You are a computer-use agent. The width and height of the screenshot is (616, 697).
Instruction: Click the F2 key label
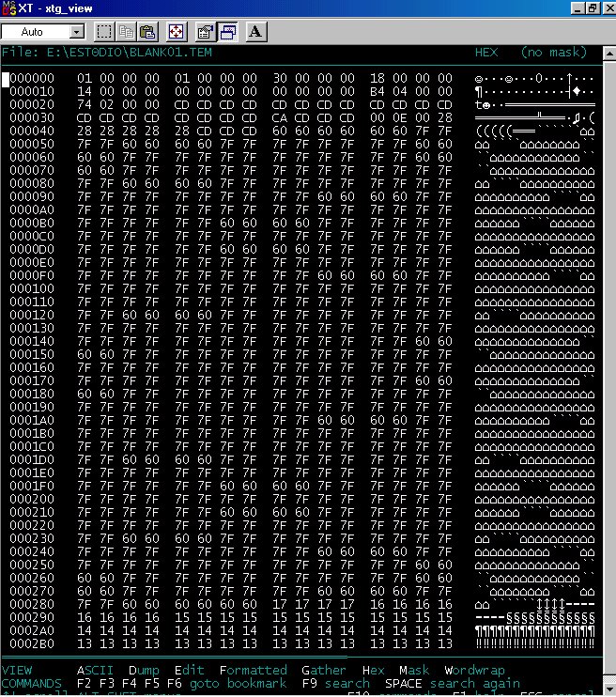tap(84, 683)
